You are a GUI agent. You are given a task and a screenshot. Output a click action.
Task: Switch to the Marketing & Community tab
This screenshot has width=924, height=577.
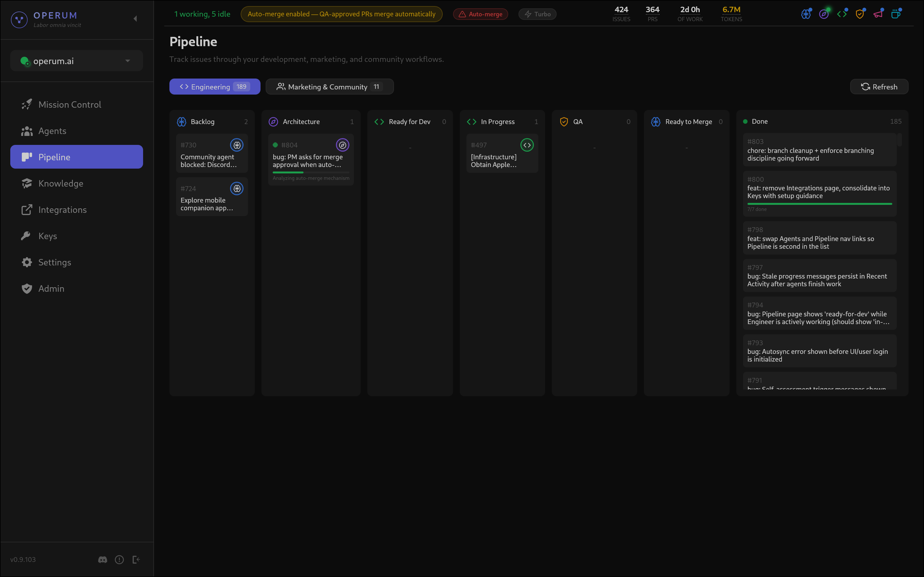[329, 87]
